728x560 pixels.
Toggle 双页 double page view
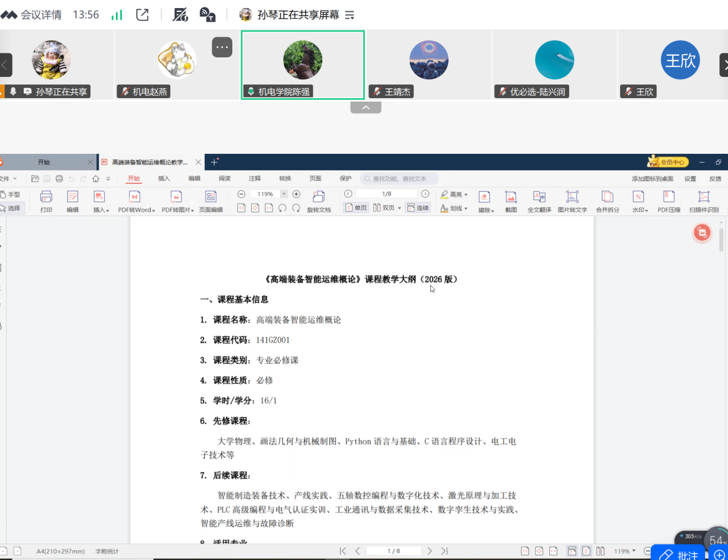384,208
